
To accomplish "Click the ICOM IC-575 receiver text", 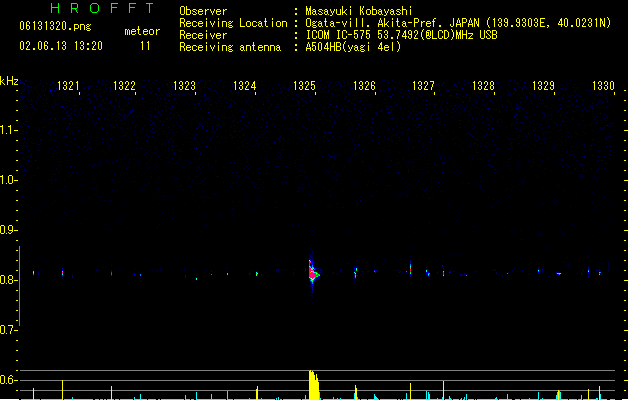I will coord(402,35).
